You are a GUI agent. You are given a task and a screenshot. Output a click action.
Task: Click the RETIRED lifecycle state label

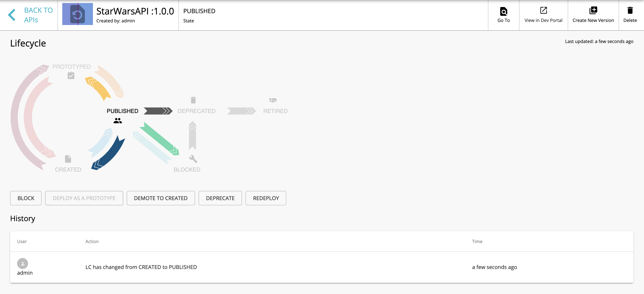(275, 111)
